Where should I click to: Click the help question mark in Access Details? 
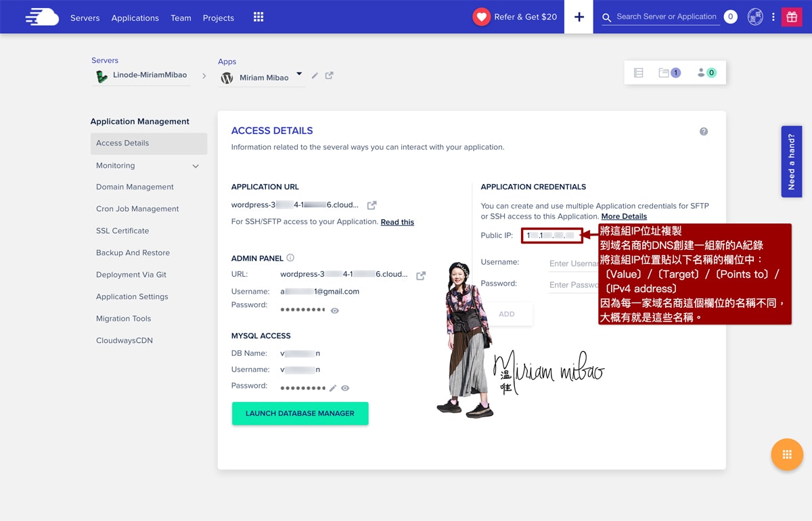(x=704, y=131)
